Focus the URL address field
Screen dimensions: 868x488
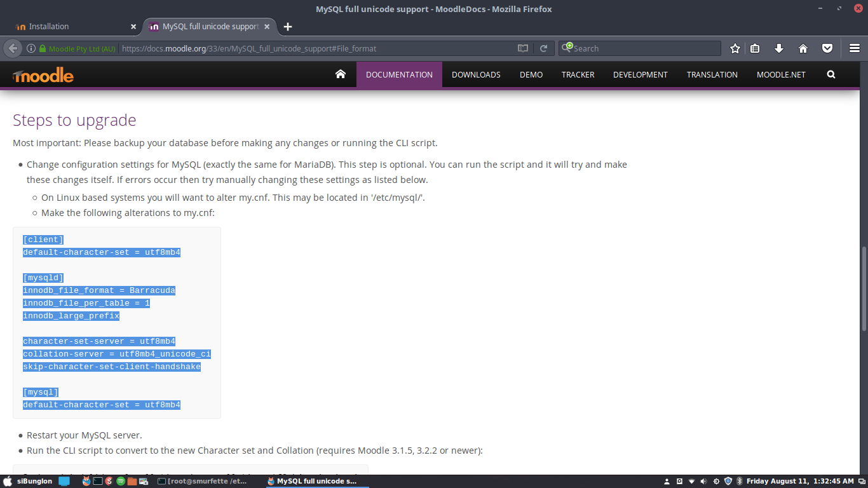click(316, 48)
